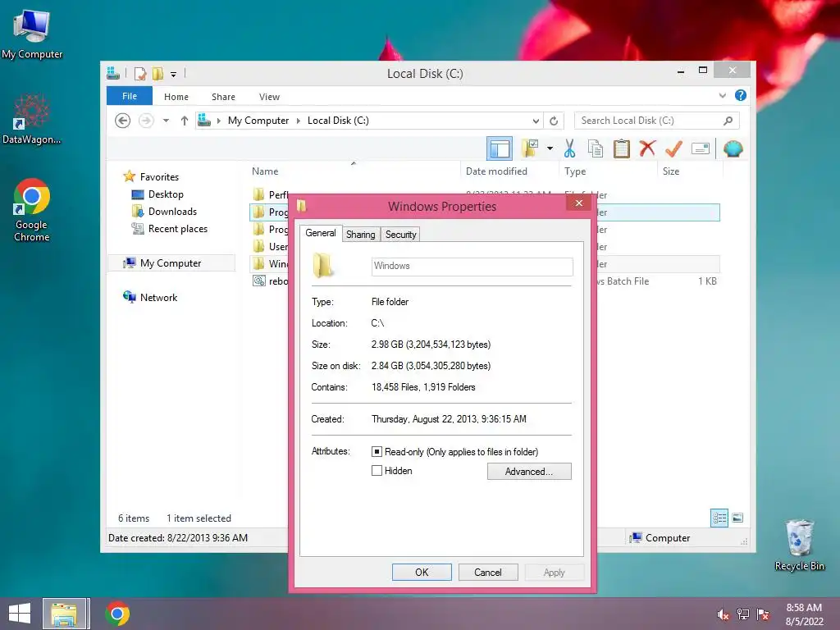The height and width of the screenshot is (630, 840).
Task: Select My Computer in navigation pane
Action: (x=171, y=263)
